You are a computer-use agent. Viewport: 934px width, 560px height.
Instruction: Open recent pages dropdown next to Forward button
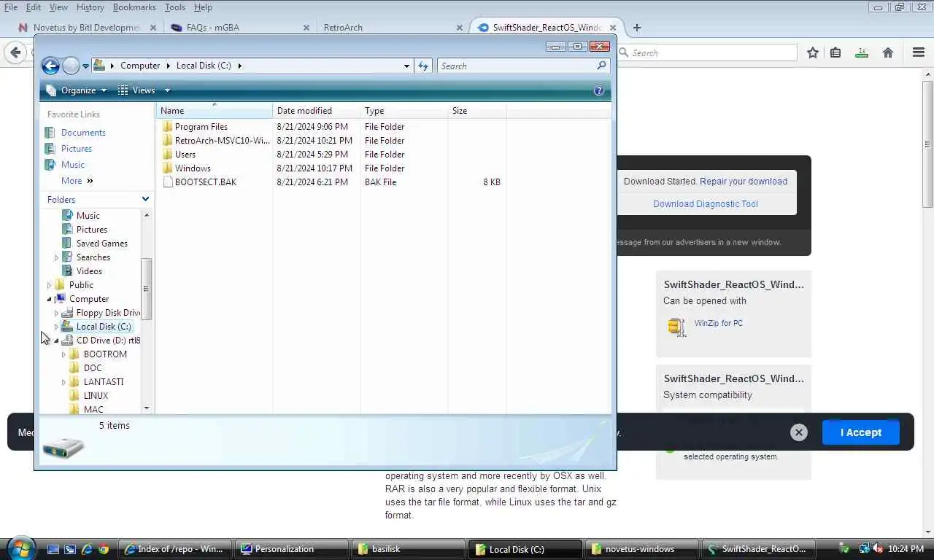pos(85,66)
